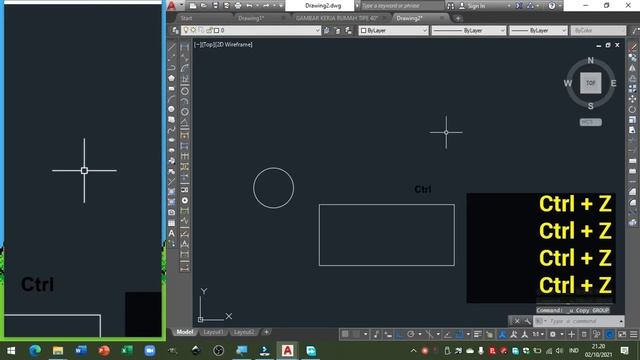Expand the command line history arrow
The width and height of the screenshot is (640, 360).
coord(621,322)
